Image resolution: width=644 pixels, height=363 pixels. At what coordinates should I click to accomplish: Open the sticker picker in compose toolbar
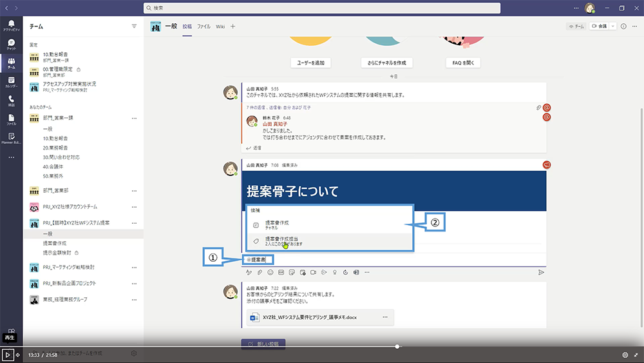pyautogui.click(x=292, y=272)
